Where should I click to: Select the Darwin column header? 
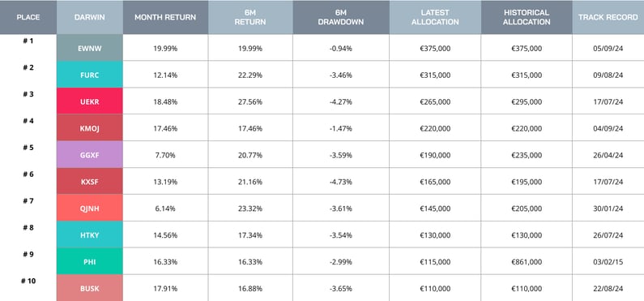(90, 17)
